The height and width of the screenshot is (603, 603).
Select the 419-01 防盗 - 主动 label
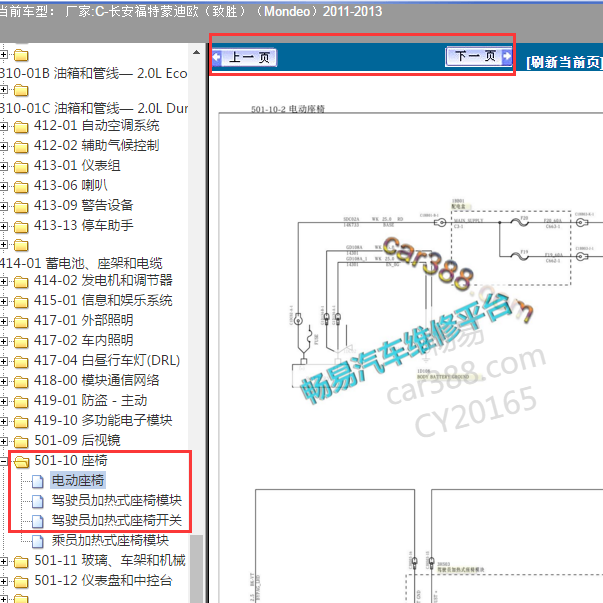90,401
